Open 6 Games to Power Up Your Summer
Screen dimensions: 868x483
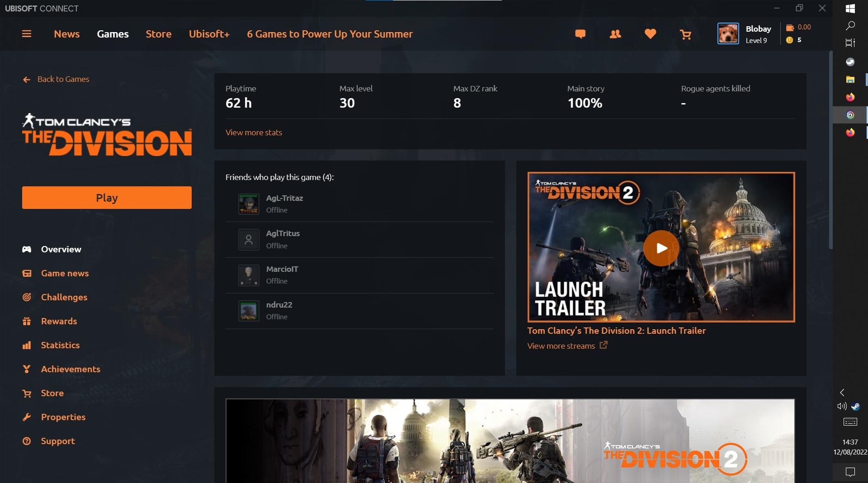pos(330,34)
